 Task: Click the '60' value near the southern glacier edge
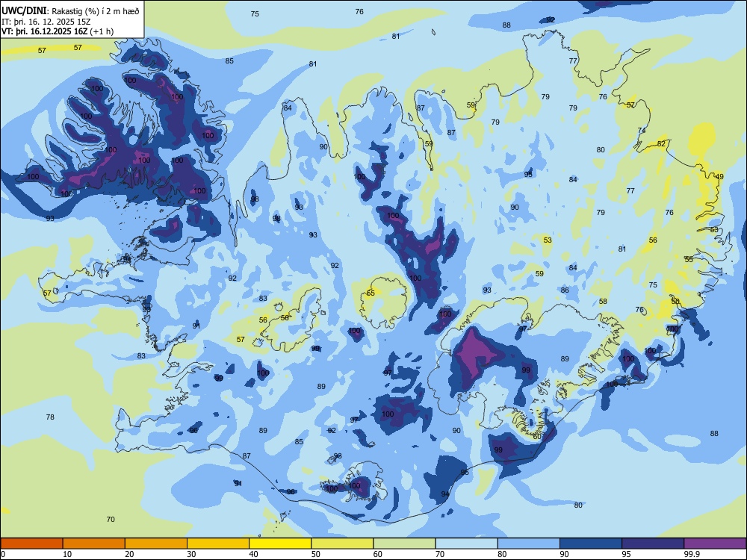[x=537, y=437]
